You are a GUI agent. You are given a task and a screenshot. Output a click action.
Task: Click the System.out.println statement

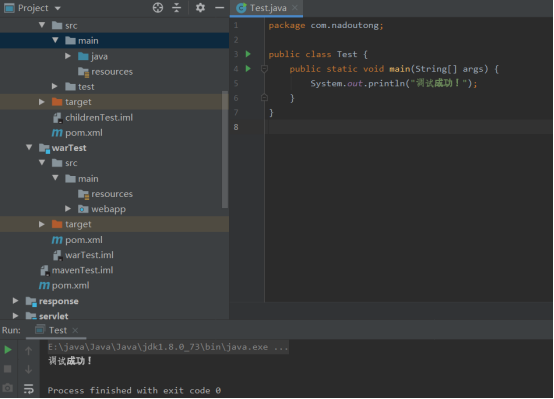394,83
